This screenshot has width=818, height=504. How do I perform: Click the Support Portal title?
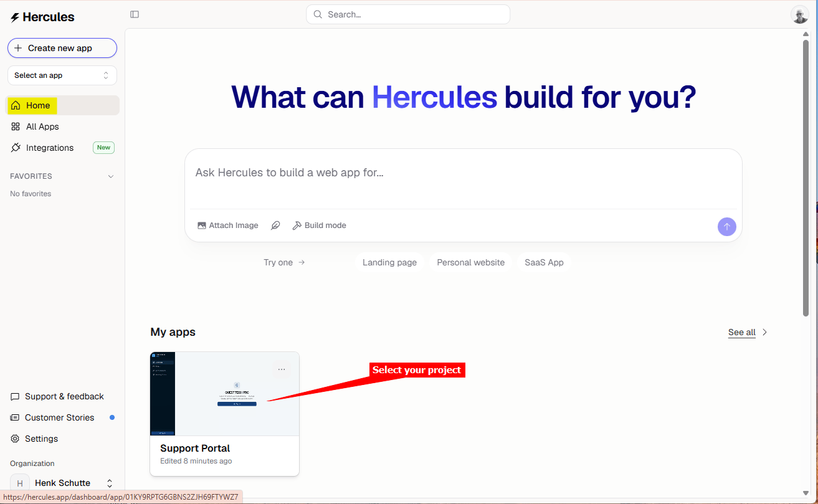195,448
